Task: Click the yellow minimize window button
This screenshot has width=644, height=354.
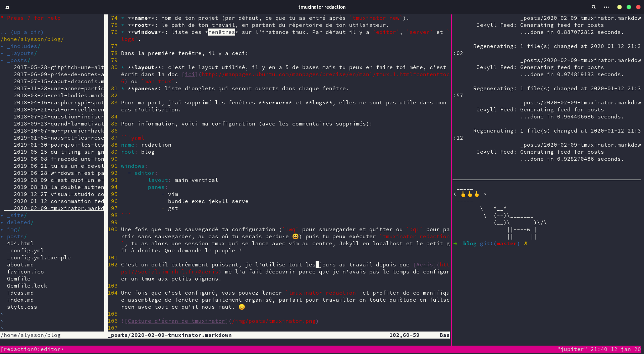Action: (620, 7)
